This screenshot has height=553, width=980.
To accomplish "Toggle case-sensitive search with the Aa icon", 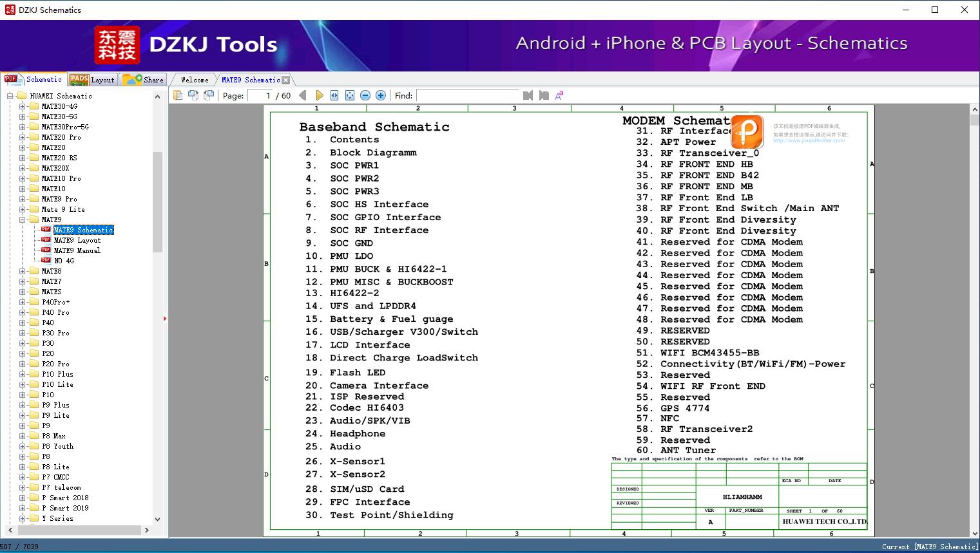I will (x=559, y=95).
